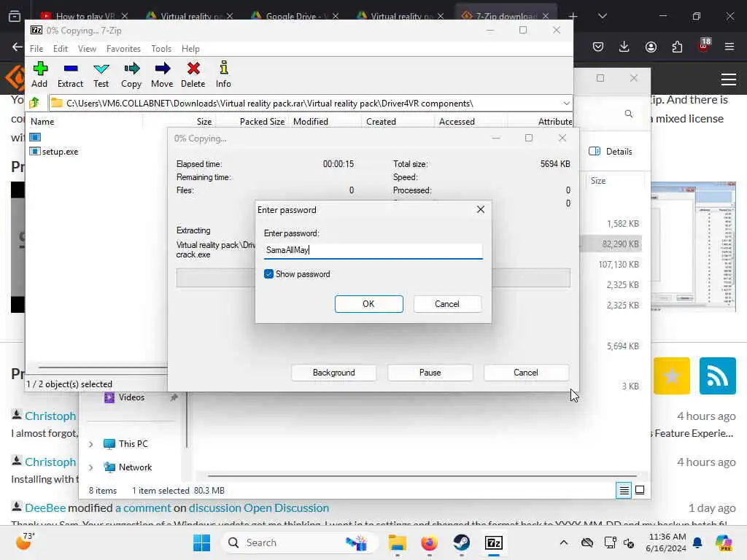Sort files by Created column
This screenshot has height=560, width=747.
pos(381,122)
